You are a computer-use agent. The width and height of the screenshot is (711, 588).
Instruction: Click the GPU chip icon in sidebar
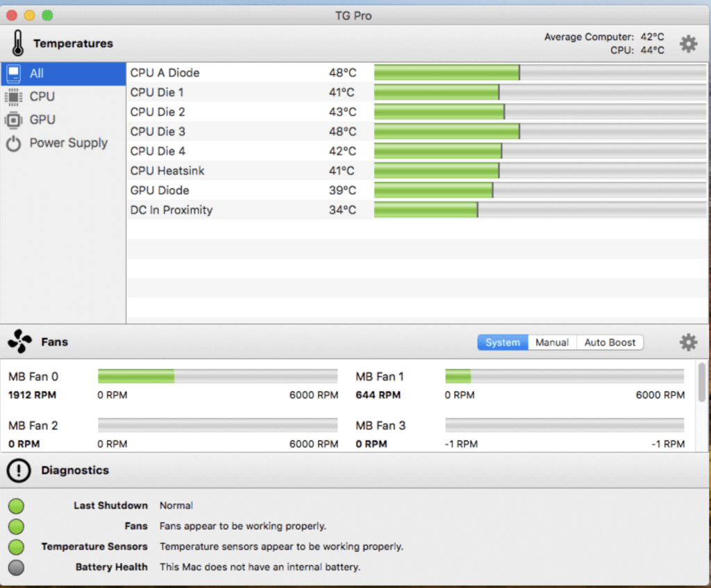click(14, 120)
